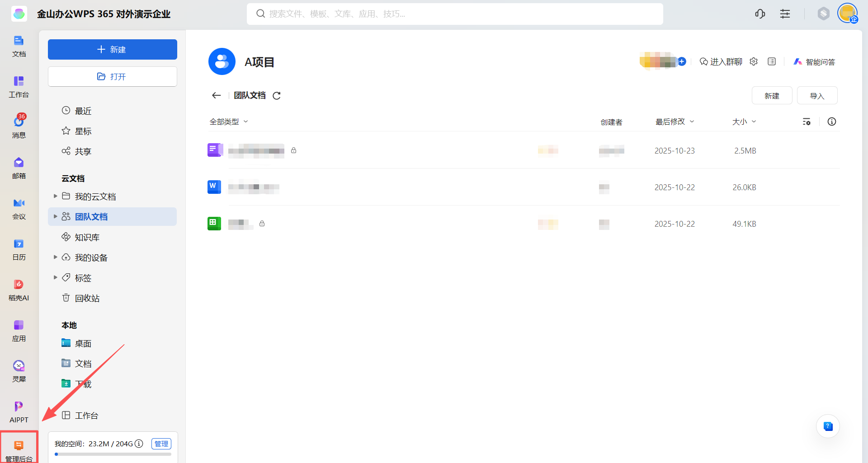
Task: Expand the 我的云文档 tree node
Action: [x=55, y=196]
